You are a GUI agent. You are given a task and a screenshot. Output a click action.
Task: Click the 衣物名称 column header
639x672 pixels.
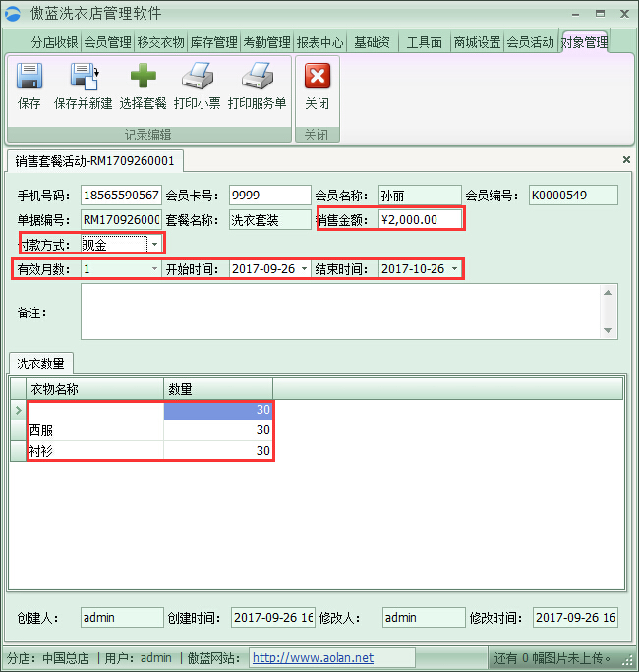tap(94, 389)
